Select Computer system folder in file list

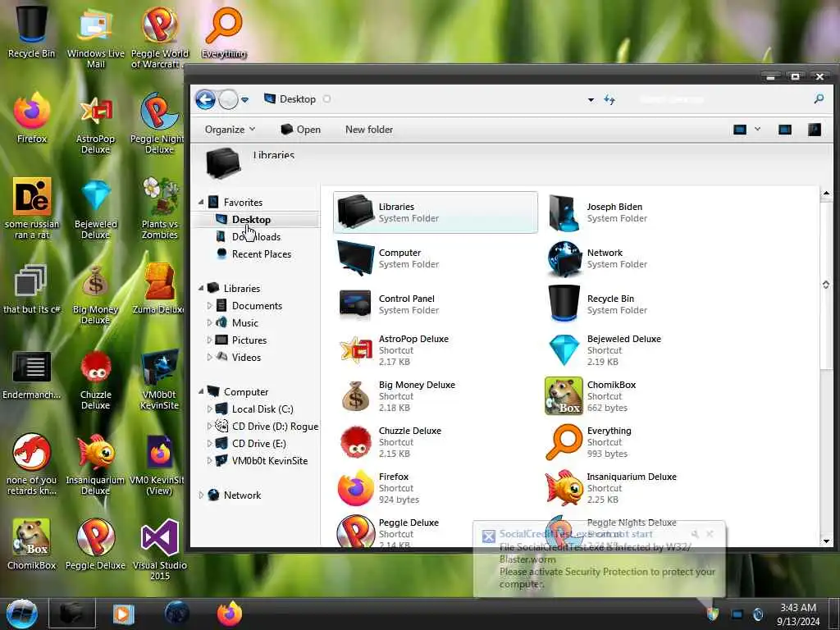(x=435, y=258)
